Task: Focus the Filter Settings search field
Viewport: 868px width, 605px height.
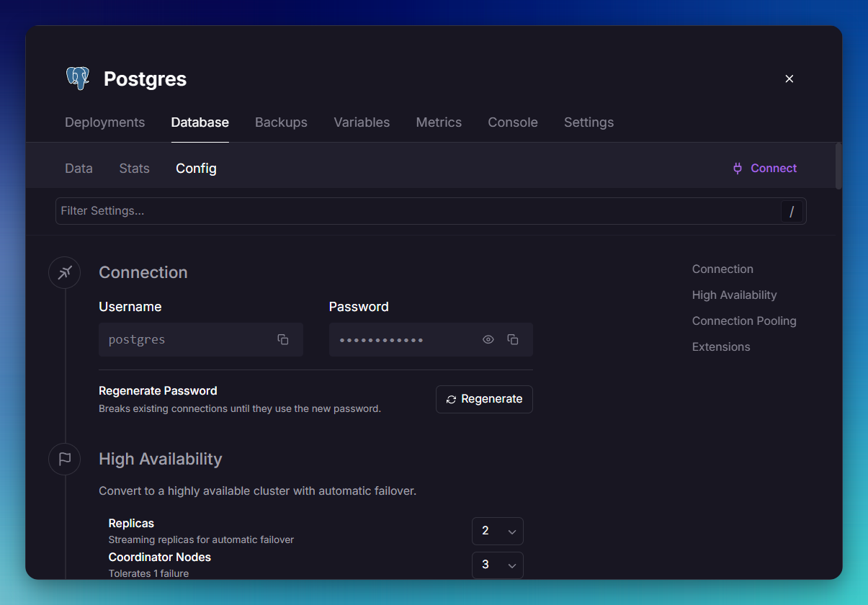Action: coord(431,211)
